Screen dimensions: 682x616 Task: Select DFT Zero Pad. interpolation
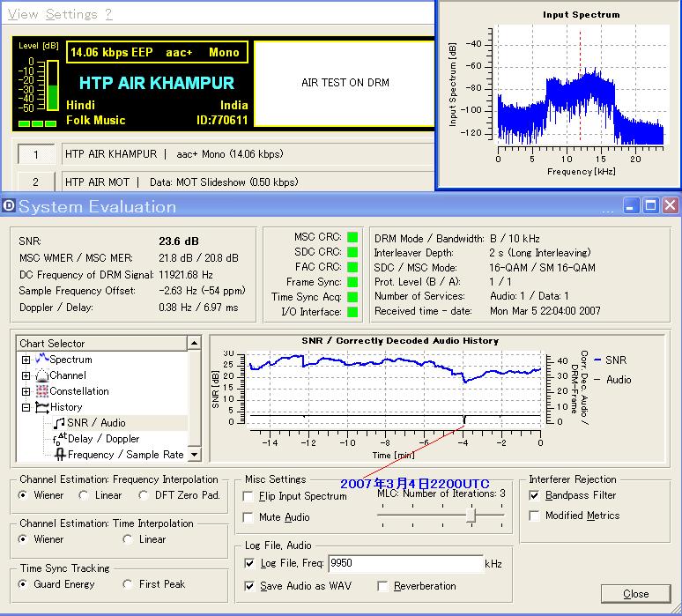click(144, 495)
